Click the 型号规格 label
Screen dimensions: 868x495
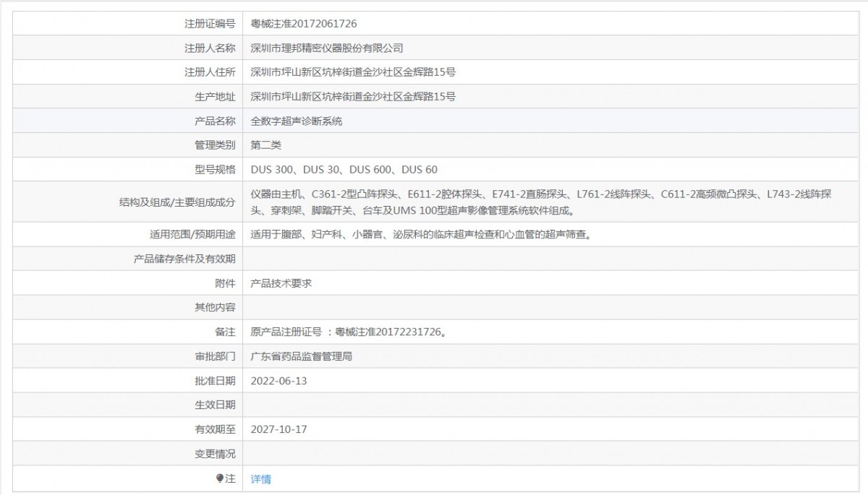click(x=215, y=169)
